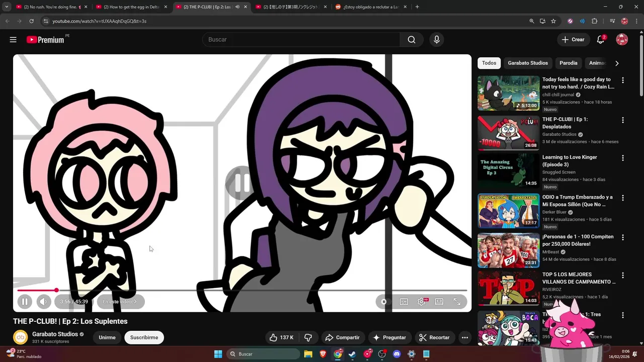Image resolution: width=644 pixels, height=362 pixels.
Task: Click the magnifier search button
Action: point(412,40)
